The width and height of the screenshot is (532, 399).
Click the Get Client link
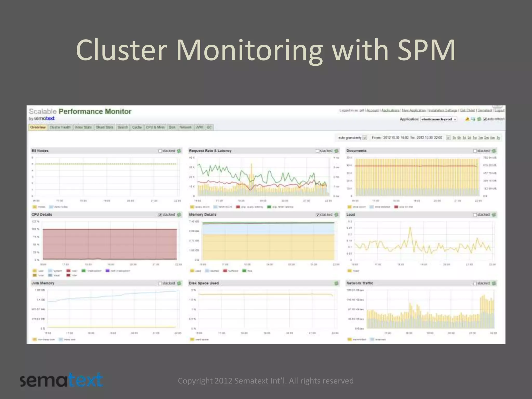[x=467, y=110]
